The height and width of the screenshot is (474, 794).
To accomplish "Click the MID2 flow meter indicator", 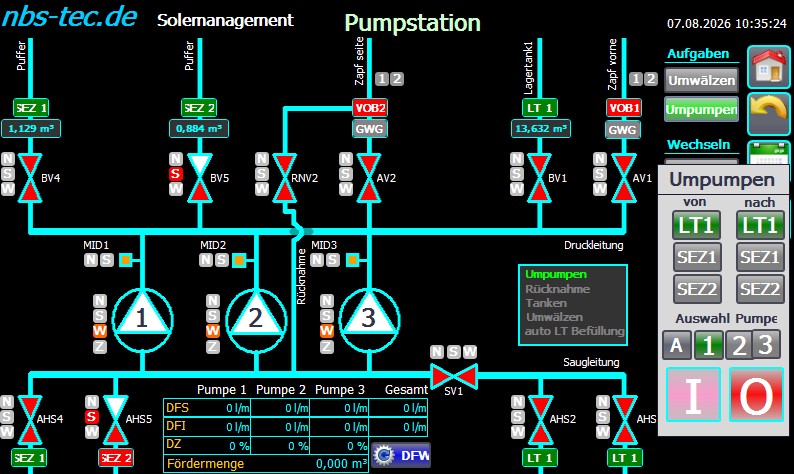I will [x=239, y=260].
